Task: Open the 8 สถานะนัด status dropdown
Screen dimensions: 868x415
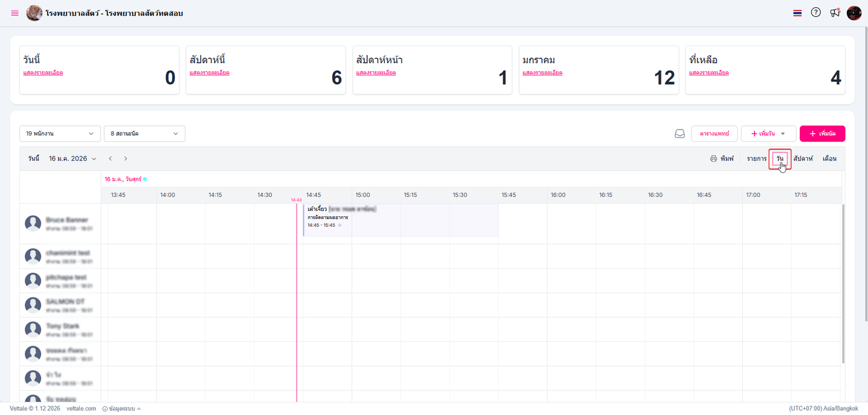Action: tap(144, 133)
